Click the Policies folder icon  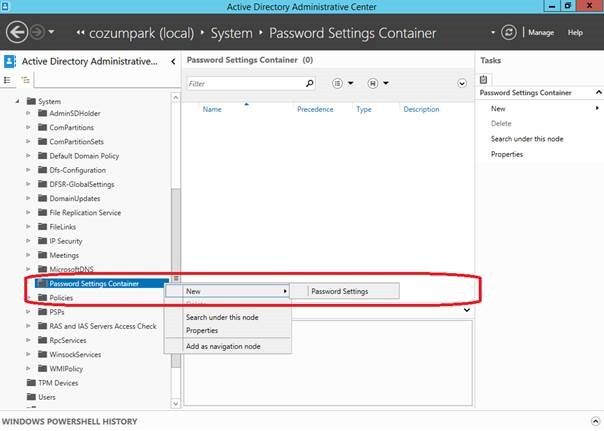(x=42, y=297)
